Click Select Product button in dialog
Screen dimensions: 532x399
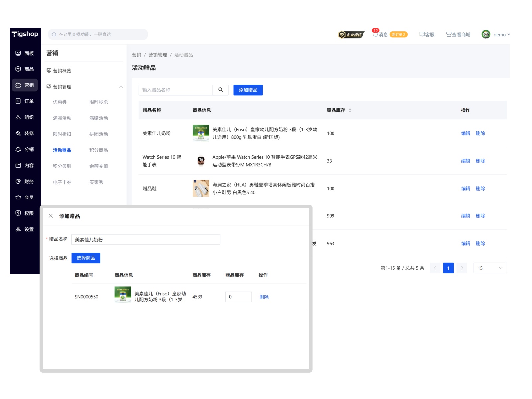(x=86, y=258)
